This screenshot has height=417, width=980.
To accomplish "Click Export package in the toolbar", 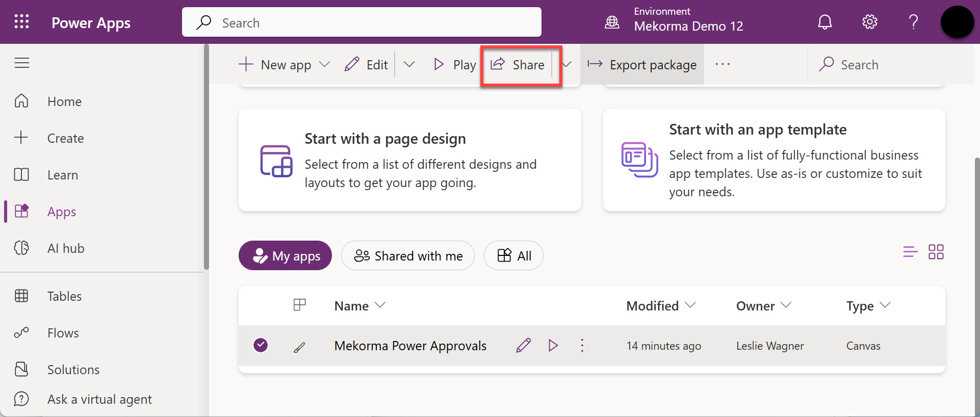I will [642, 65].
